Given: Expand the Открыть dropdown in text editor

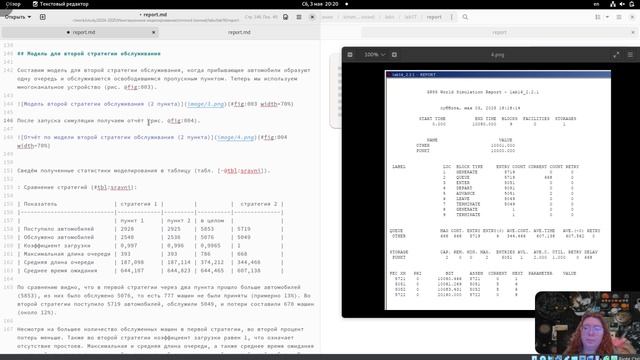Looking at the screenshot, I should pyautogui.click(x=18, y=17).
